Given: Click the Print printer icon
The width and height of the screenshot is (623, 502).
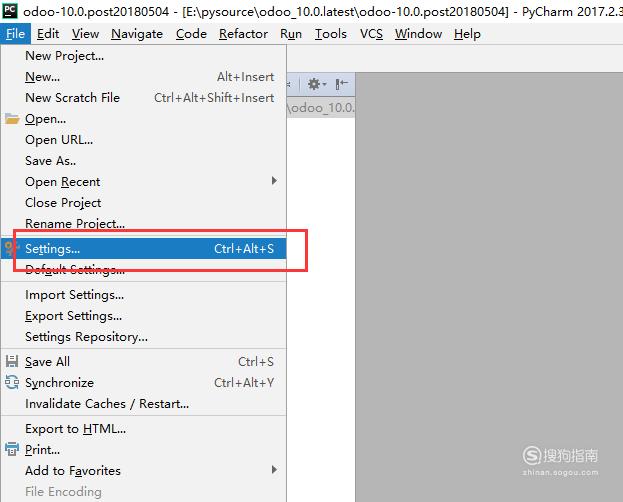Looking at the screenshot, I should 12,449.
